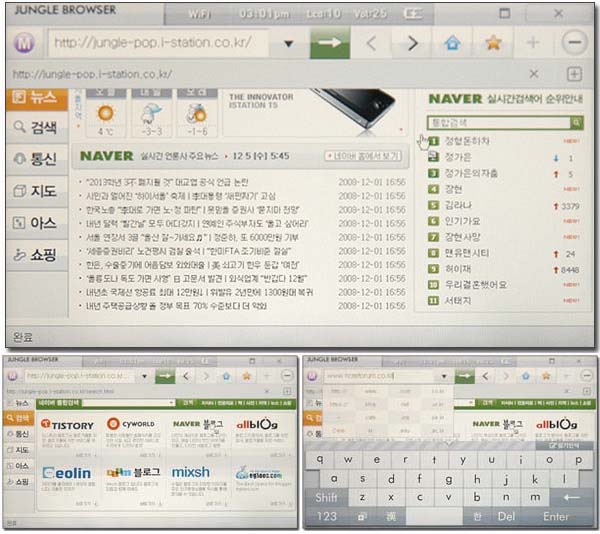Tap the m key on the on-screen keyboard

click(535, 497)
